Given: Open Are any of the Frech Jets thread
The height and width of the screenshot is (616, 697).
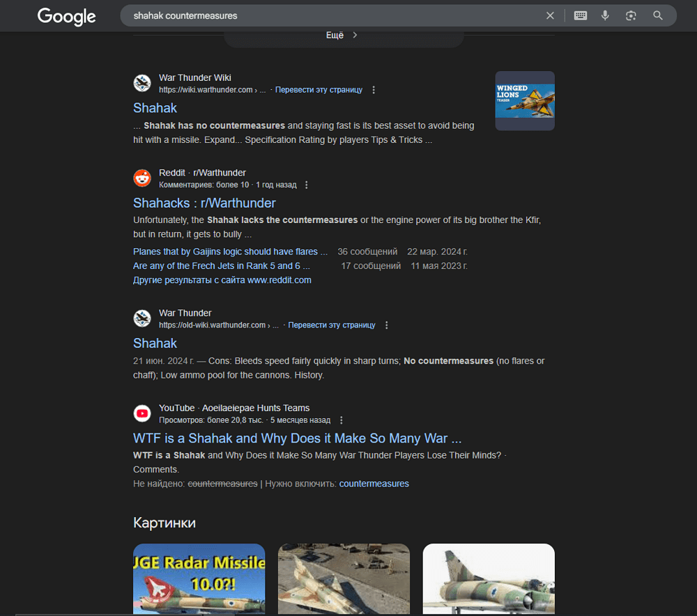Looking at the screenshot, I should click(222, 265).
